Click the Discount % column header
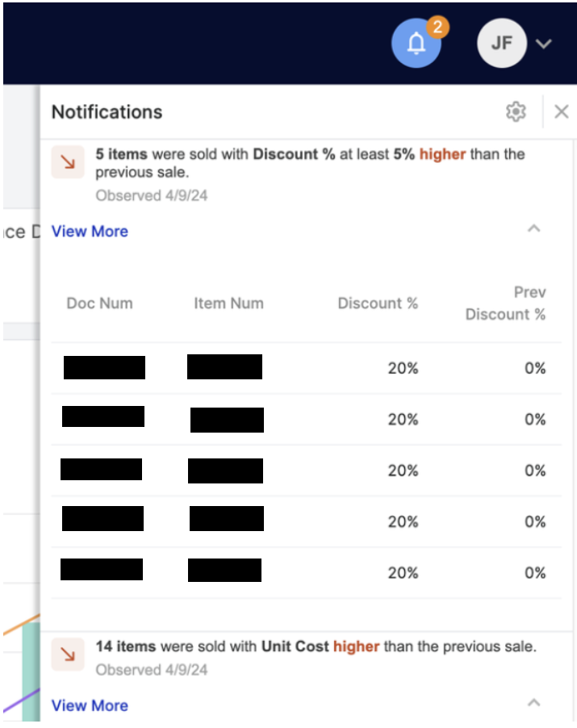Image resolution: width=577 pixels, height=728 pixels. [x=378, y=303]
